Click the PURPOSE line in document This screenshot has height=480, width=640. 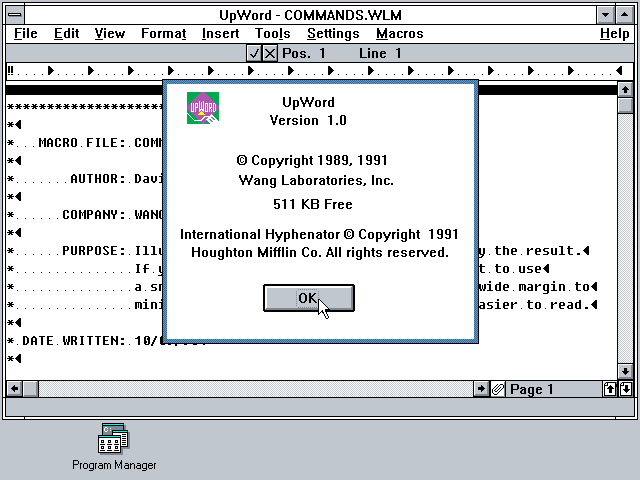coord(85,250)
